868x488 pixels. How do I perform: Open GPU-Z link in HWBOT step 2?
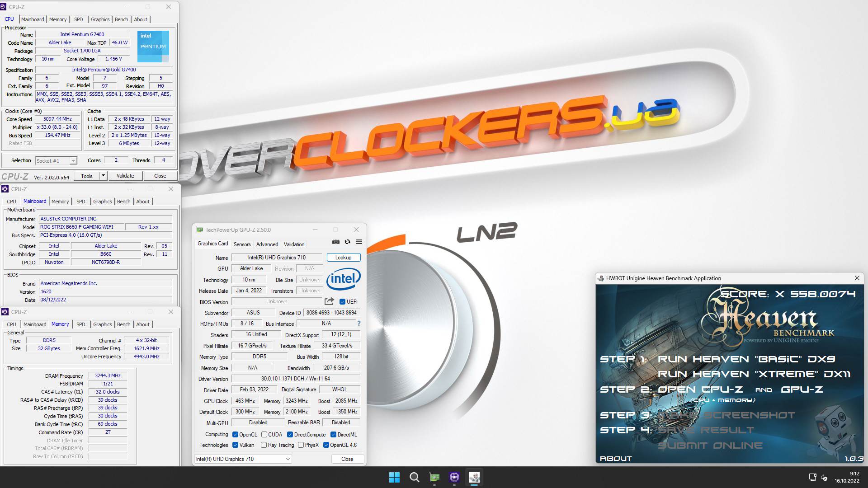pos(802,389)
